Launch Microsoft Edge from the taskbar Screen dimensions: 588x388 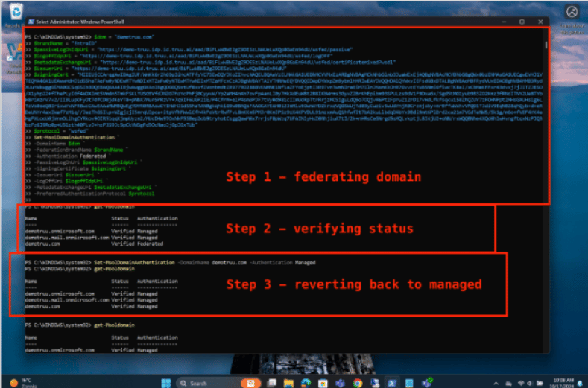point(306,383)
